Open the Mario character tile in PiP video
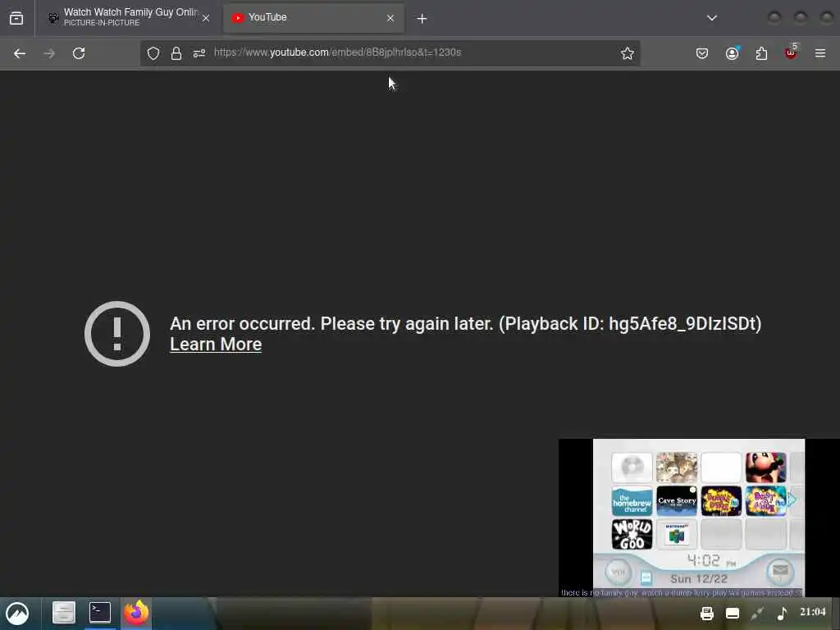The height and width of the screenshot is (630, 840). coord(766,468)
